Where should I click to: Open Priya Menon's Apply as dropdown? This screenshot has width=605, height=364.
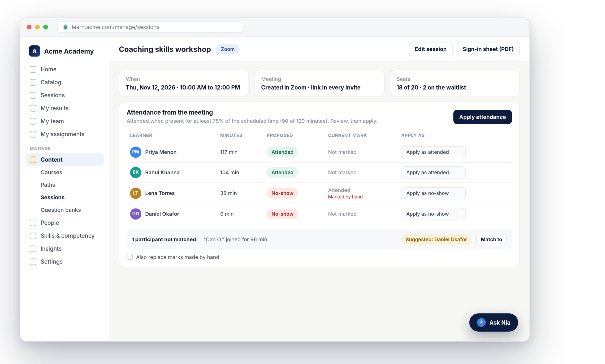click(x=433, y=152)
